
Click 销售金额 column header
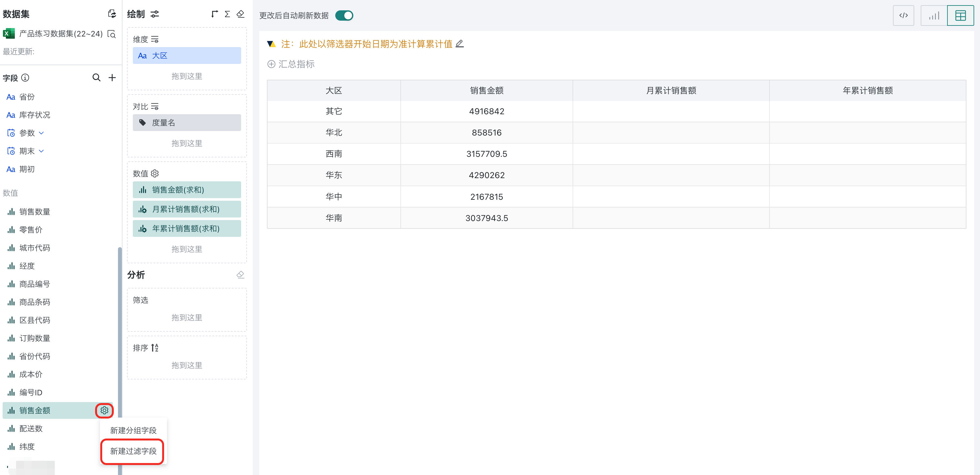(x=486, y=90)
